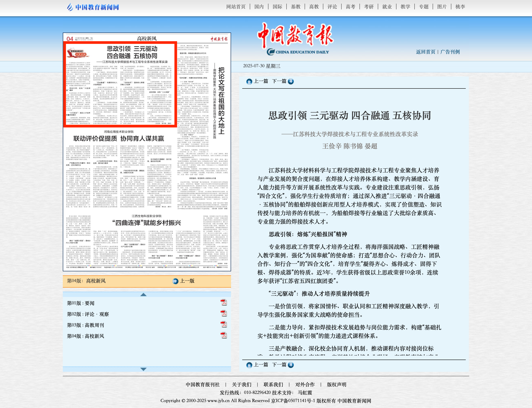Click bottom 下一篇 forward arrow icon

291,365
